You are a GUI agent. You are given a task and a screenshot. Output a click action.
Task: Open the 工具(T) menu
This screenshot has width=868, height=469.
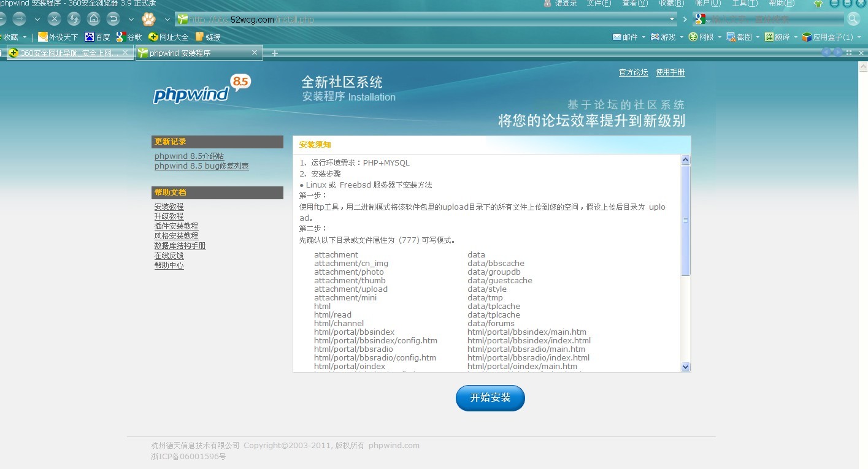(744, 4)
